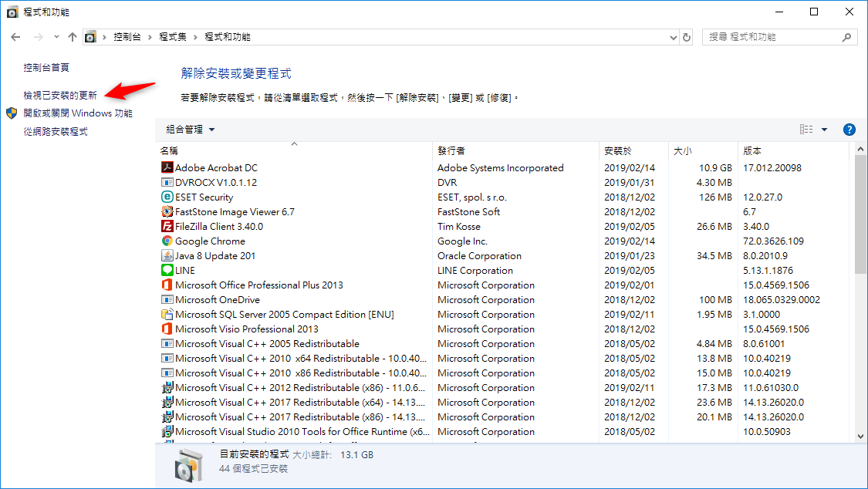868x489 pixels.
Task: Open the address bar history dropdown
Action: point(673,37)
